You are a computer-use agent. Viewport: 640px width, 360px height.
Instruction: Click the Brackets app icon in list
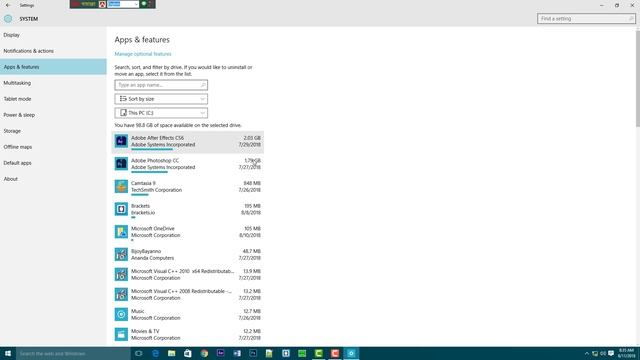point(121,209)
